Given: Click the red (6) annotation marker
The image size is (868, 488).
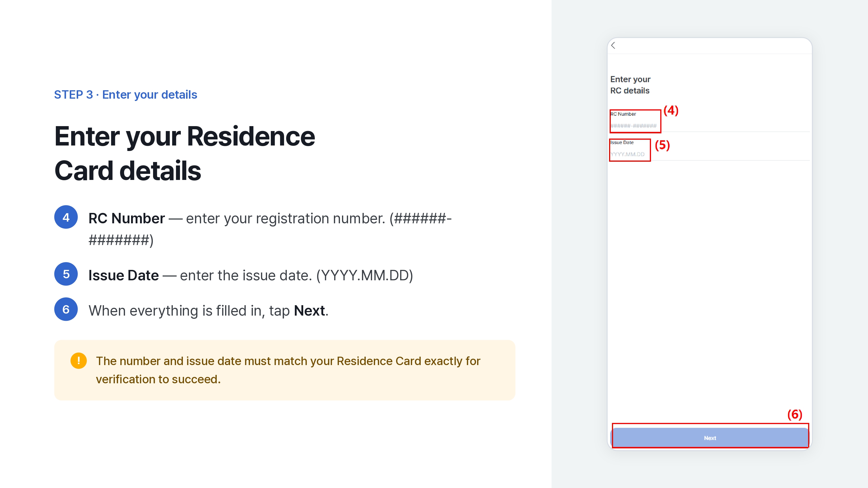Looking at the screenshot, I should (795, 414).
